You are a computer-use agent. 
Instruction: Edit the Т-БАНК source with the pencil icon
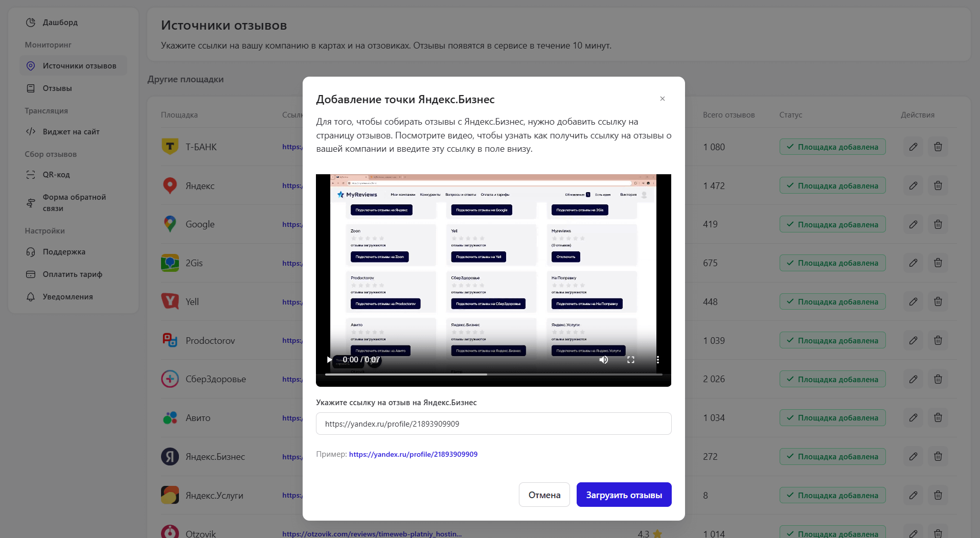[x=913, y=147]
